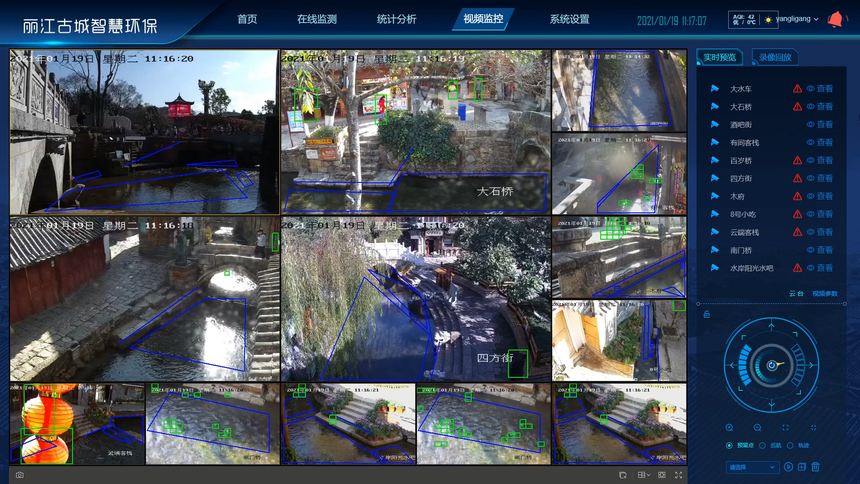
Task: Click the zoom in magnifier icon
Action: 729,427
